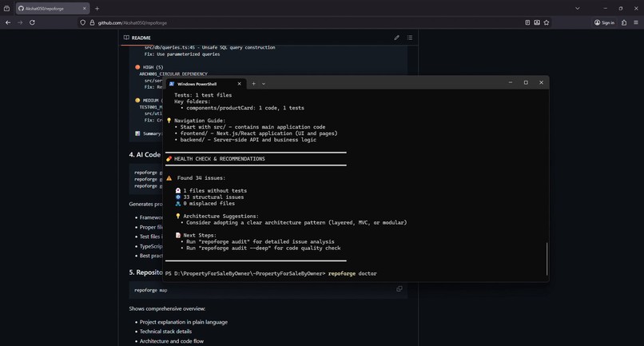Open the list all tabs dropdown
644x346 pixels.
coord(578,8)
